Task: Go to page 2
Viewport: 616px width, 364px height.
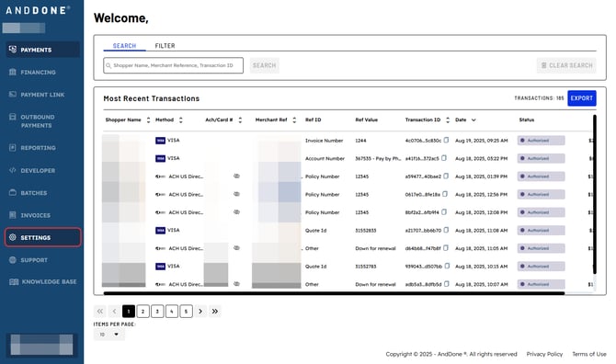Action: [x=143, y=312]
